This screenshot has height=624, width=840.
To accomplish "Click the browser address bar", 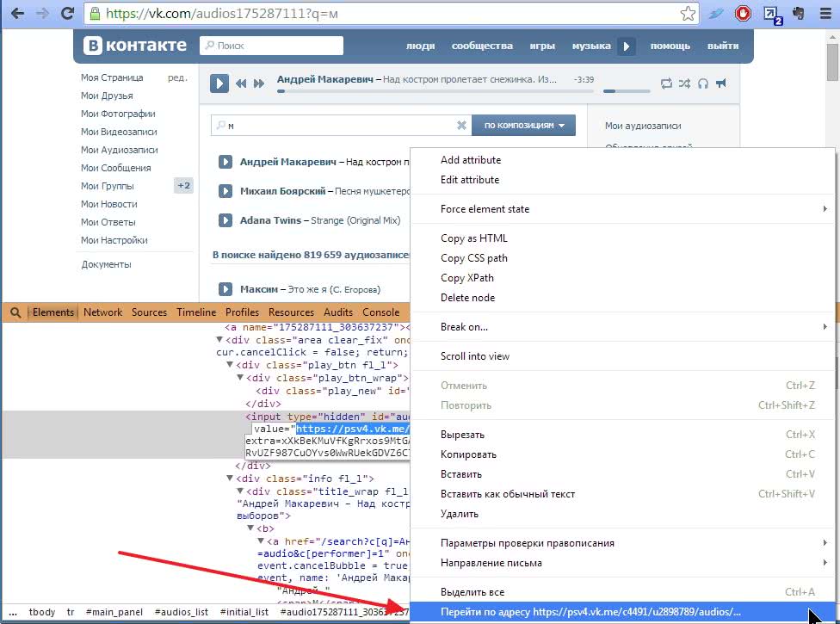I will click(x=391, y=14).
